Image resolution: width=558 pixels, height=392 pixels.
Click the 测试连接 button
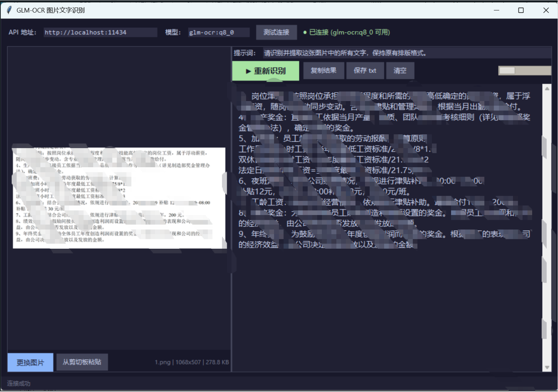click(x=276, y=32)
